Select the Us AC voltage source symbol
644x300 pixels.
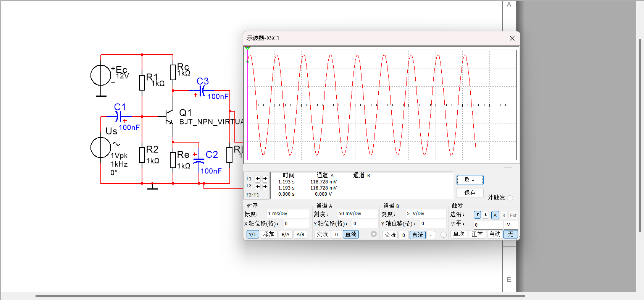[100, 148]
